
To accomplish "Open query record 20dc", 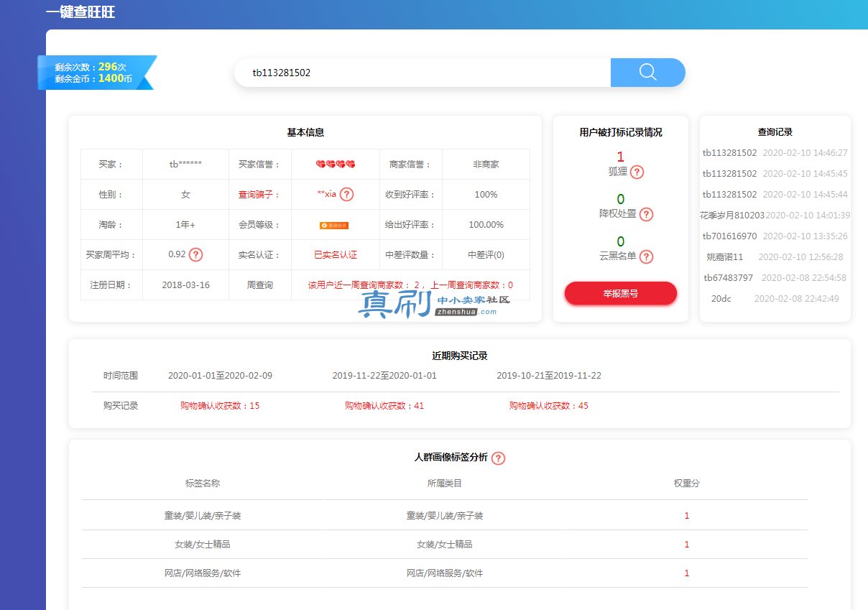I will [775, 299].
